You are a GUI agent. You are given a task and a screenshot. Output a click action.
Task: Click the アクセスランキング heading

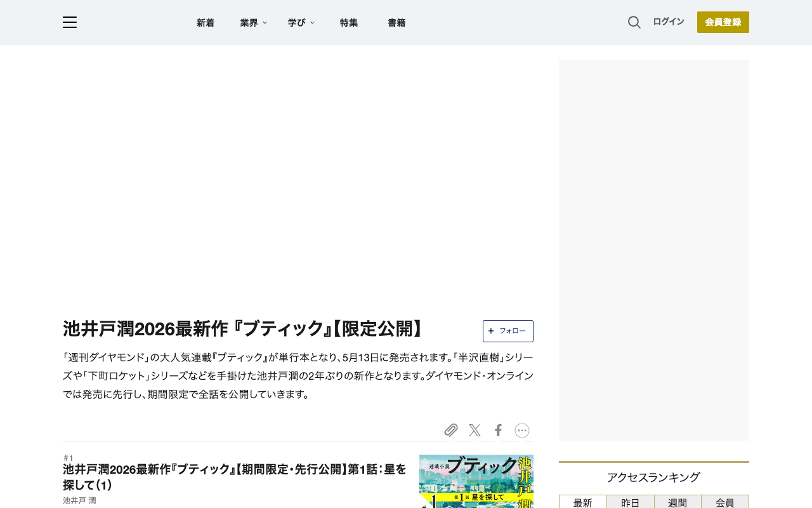[x=653, y=478]
